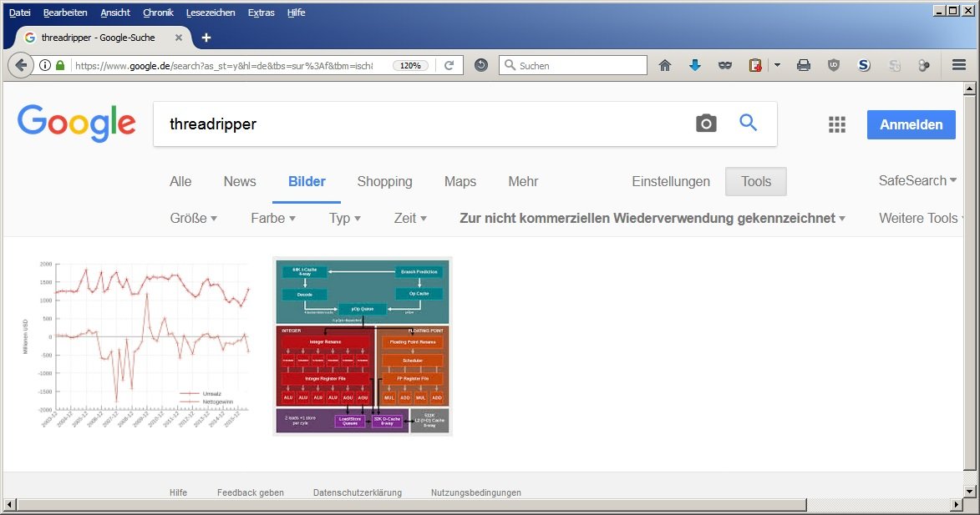Expand the Zeit filter dropdown
Viewport: 980px width, 515px height.
click(410, 218)
